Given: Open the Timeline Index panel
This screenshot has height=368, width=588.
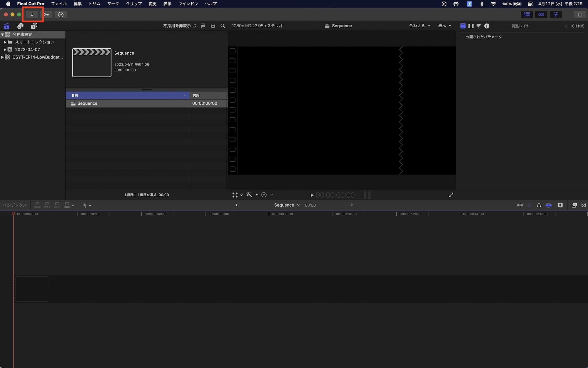Looking at the screenshot, I should point(15,205).
